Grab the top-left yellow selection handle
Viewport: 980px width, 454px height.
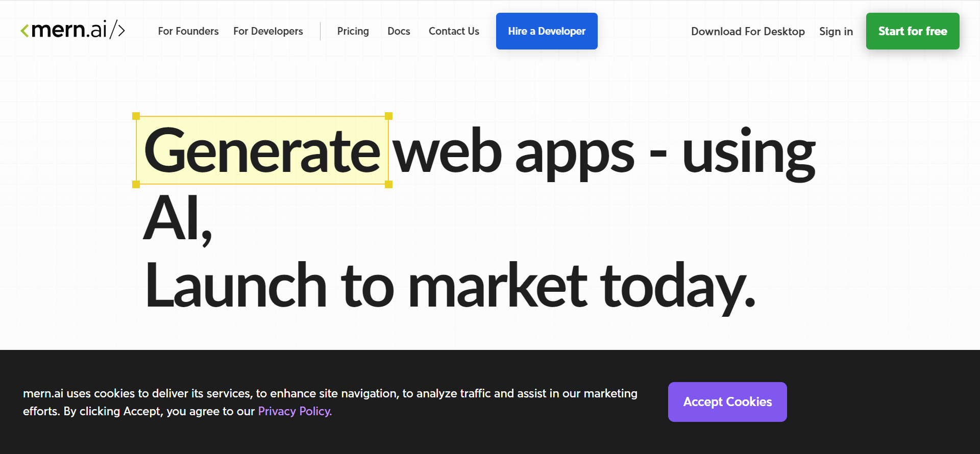[136, 116]
